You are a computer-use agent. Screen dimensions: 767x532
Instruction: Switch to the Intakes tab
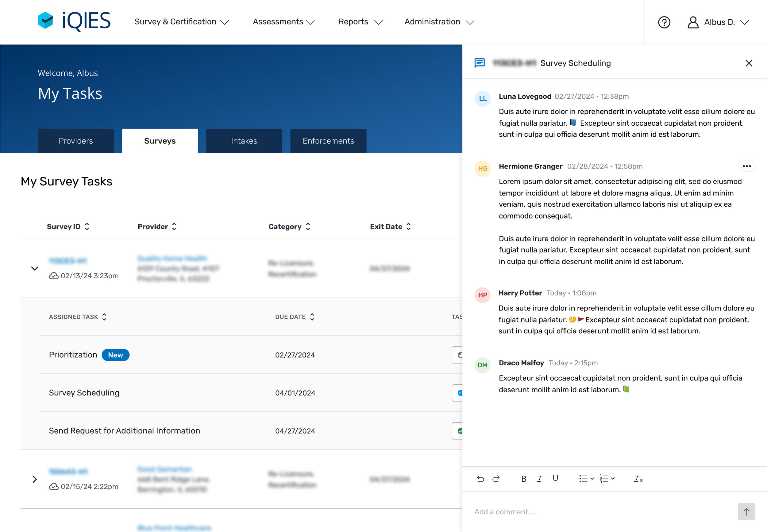244,141
